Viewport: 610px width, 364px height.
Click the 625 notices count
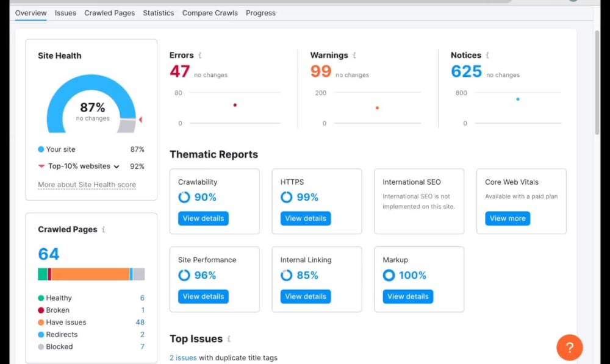[x=466, y=71]
